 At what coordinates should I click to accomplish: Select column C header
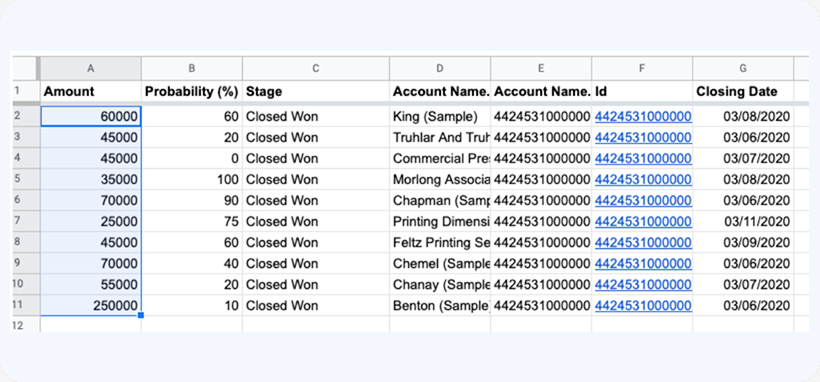point(316,69)
